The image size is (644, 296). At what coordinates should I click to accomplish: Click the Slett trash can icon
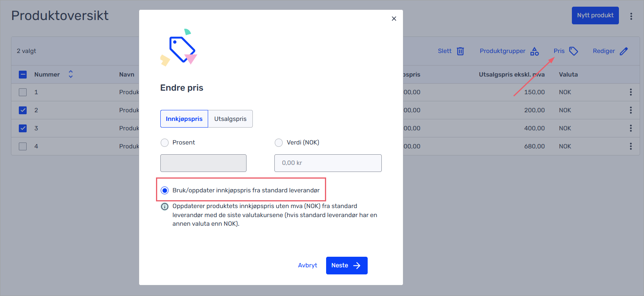pyautogui.click(x=461, y=51)
